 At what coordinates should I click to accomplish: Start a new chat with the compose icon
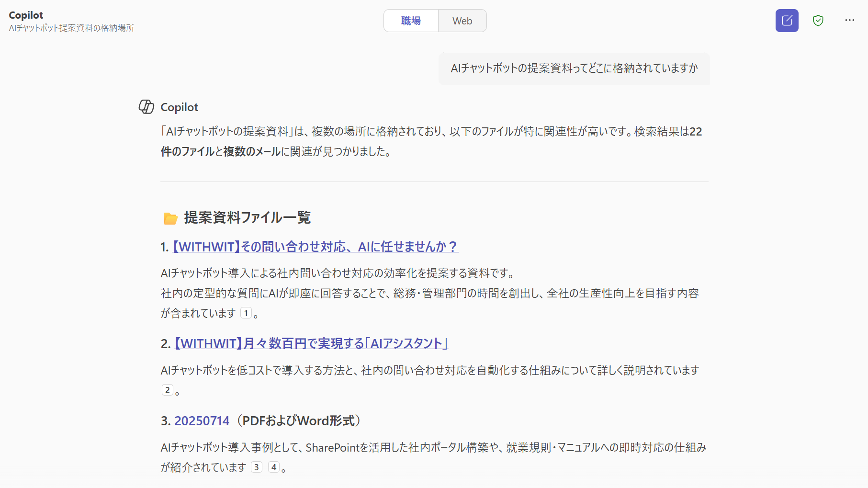pyautogui.click(x=787, y=21)
